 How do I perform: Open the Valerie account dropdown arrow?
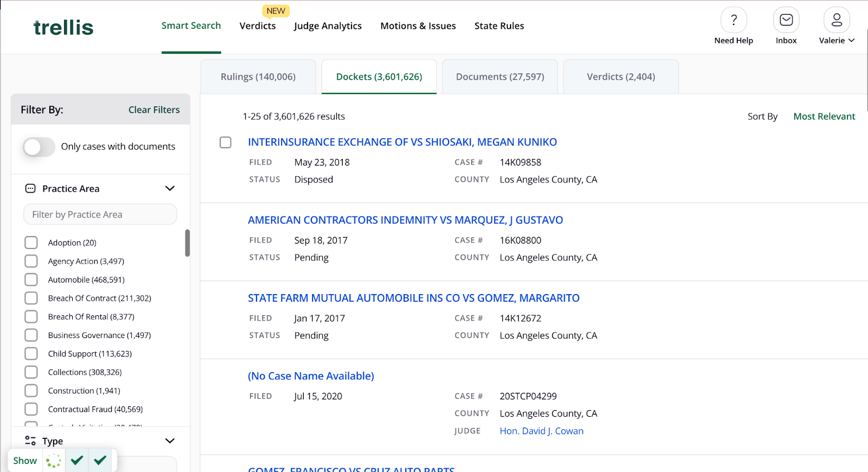click(x=851, y=40)
